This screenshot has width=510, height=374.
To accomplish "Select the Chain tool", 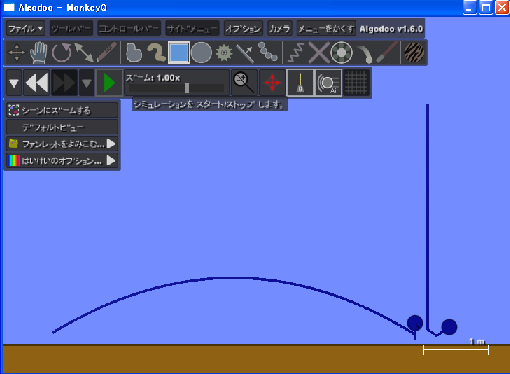I will click(x=268, y=52).
